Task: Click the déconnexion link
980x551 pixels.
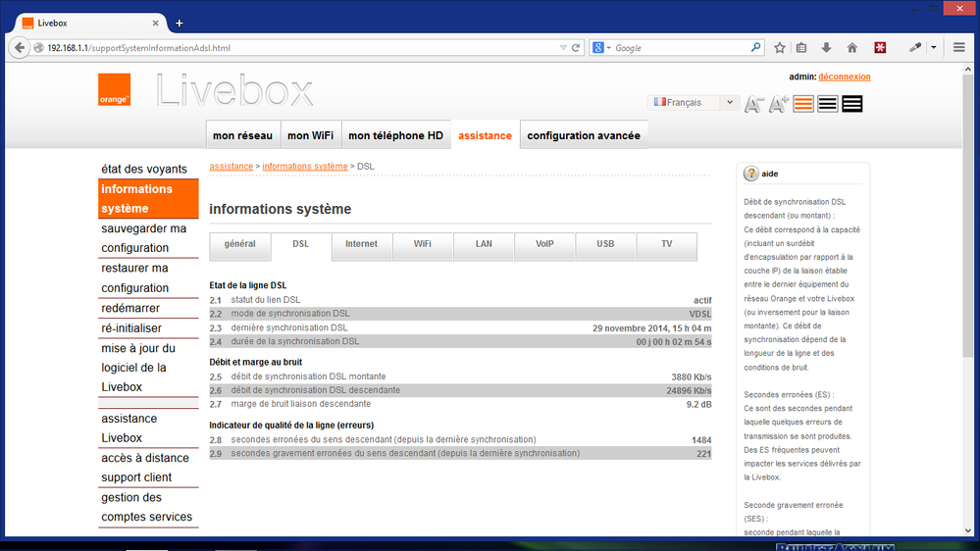Action: (845, 76)
